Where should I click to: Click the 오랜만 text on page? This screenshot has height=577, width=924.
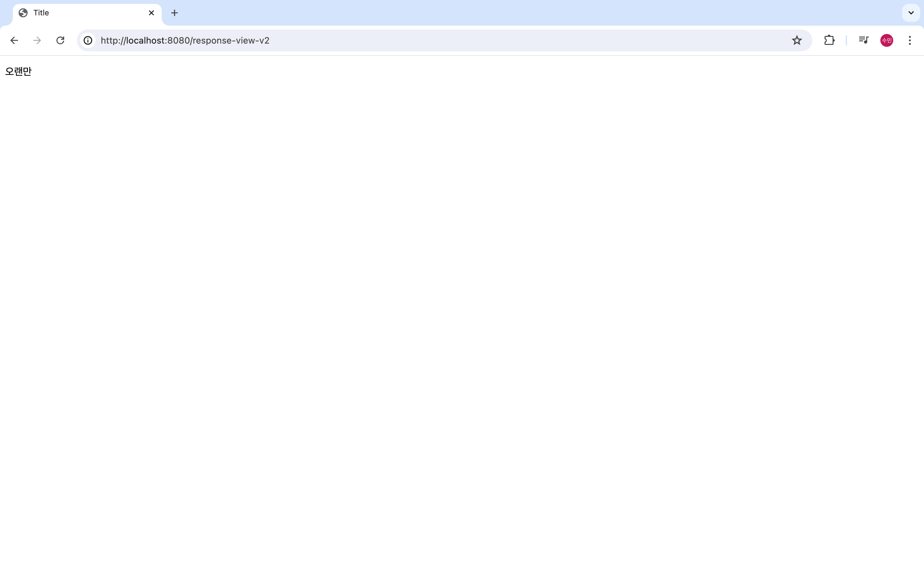18,71
